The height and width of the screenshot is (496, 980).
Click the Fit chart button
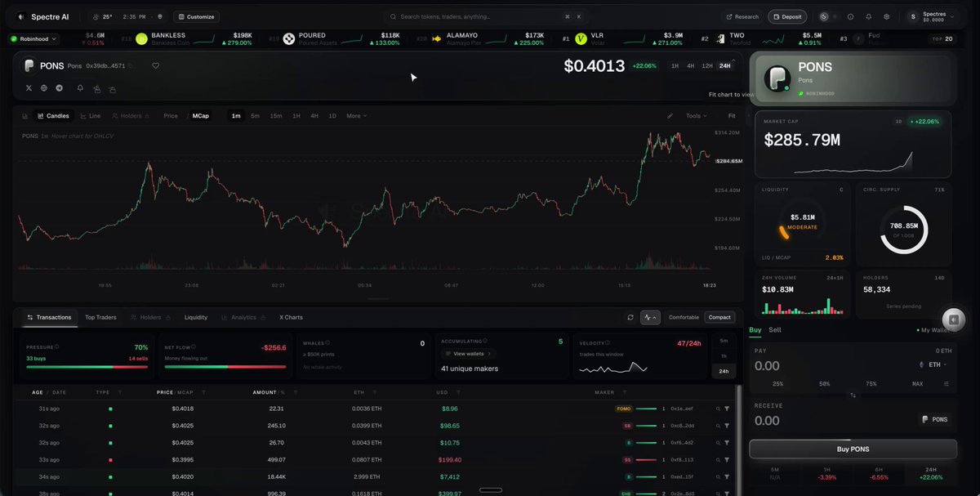click(x=732, y=116)
